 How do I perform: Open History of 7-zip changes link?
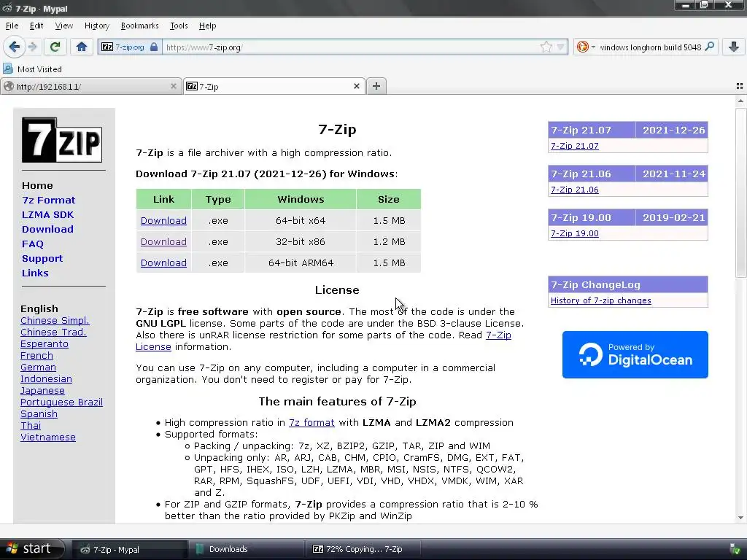click(x=601, y=300)
